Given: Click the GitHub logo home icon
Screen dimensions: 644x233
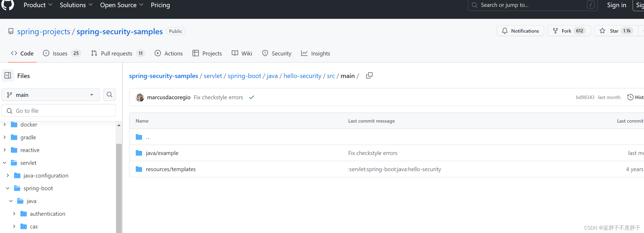Looking at the screenshot, I should [x=8, y=5].
